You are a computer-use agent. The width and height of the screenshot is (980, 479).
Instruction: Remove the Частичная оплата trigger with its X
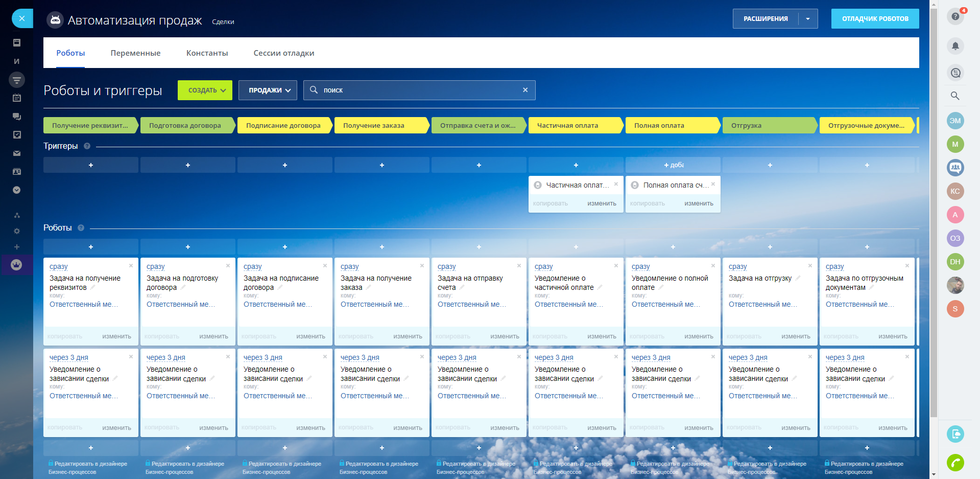tap(616, 184)
